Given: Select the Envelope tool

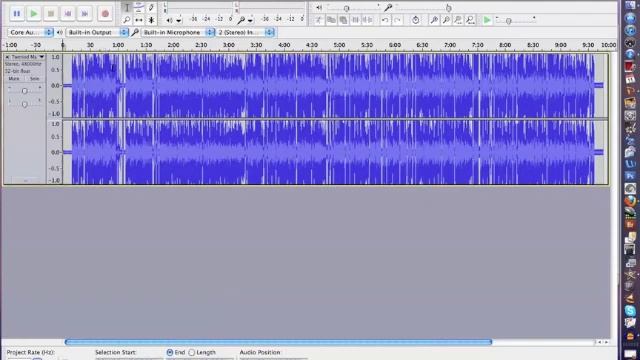Looking at the screenshot, I should point(139,7).
